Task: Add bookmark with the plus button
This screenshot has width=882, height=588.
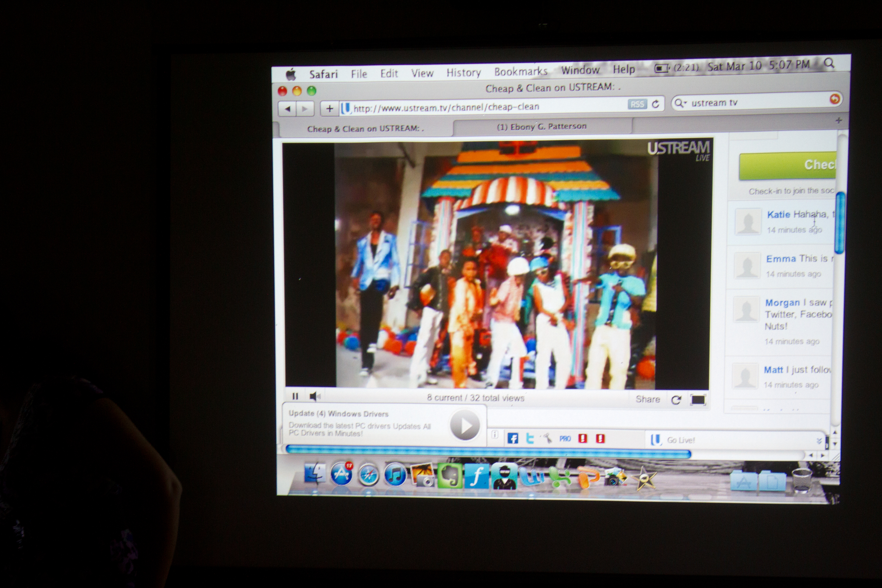Action: pos(329,109)
